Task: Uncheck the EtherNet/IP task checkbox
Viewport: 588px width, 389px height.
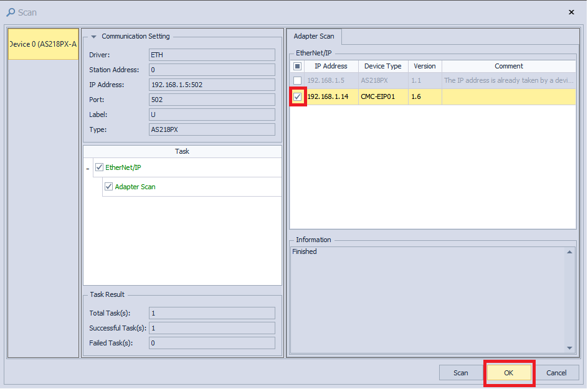Action: pyautogui.click(x=99, y=167)
